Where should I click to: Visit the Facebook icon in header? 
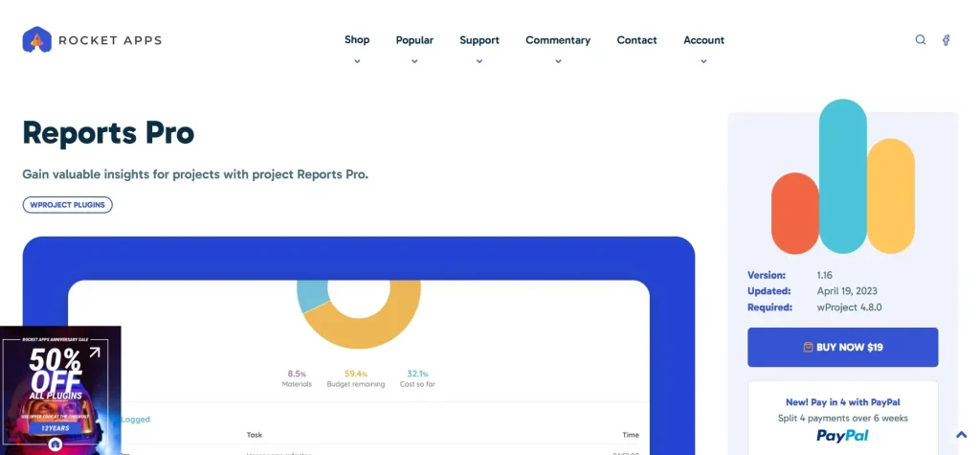(x=947, y=40)
